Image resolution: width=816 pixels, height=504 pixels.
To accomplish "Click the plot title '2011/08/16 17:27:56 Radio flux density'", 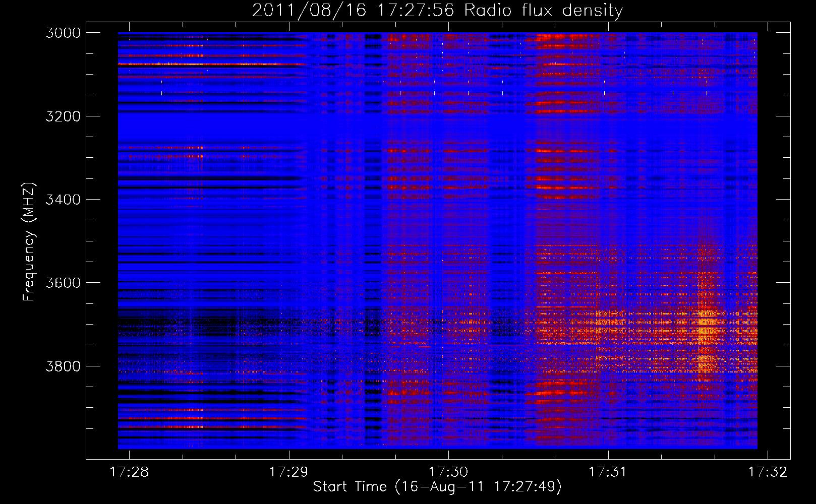I will coord(437,11).
